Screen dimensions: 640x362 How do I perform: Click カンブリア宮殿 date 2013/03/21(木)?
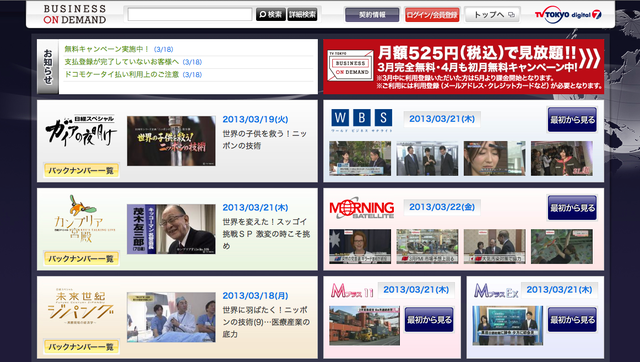(x=255, y=207)
